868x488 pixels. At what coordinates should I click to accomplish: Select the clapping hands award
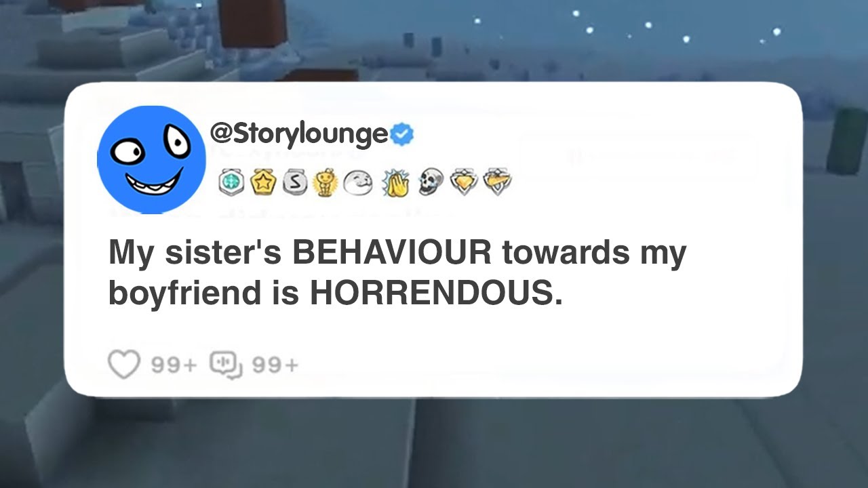click(x=395, y=181)
